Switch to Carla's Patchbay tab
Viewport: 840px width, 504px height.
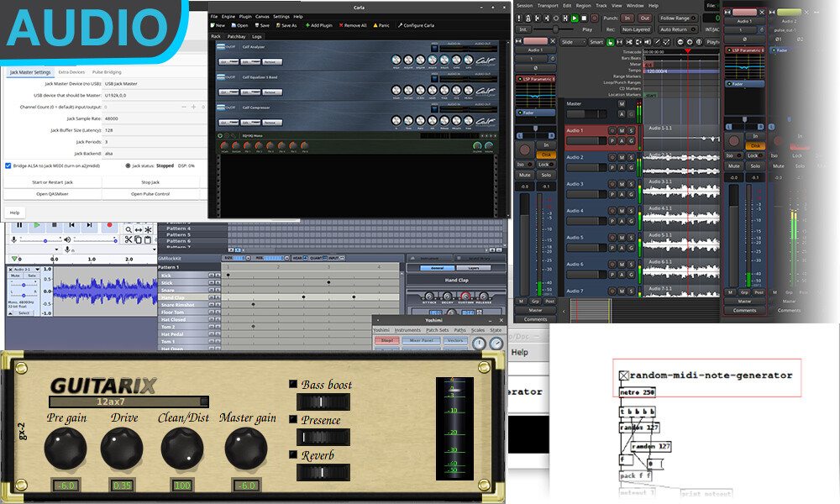238,36
